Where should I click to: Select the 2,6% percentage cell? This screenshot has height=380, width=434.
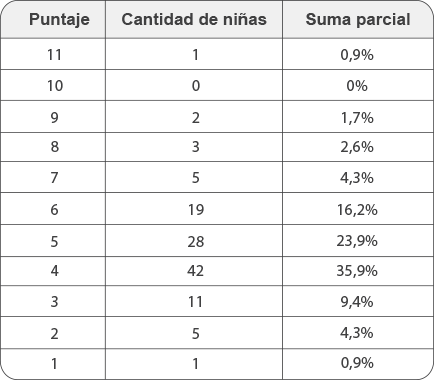[358, 147]
